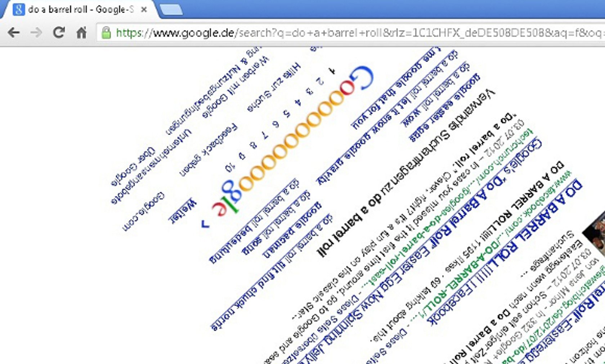Go to results page 5
This screenshot has height=364, width=605.
pos(287,113)
